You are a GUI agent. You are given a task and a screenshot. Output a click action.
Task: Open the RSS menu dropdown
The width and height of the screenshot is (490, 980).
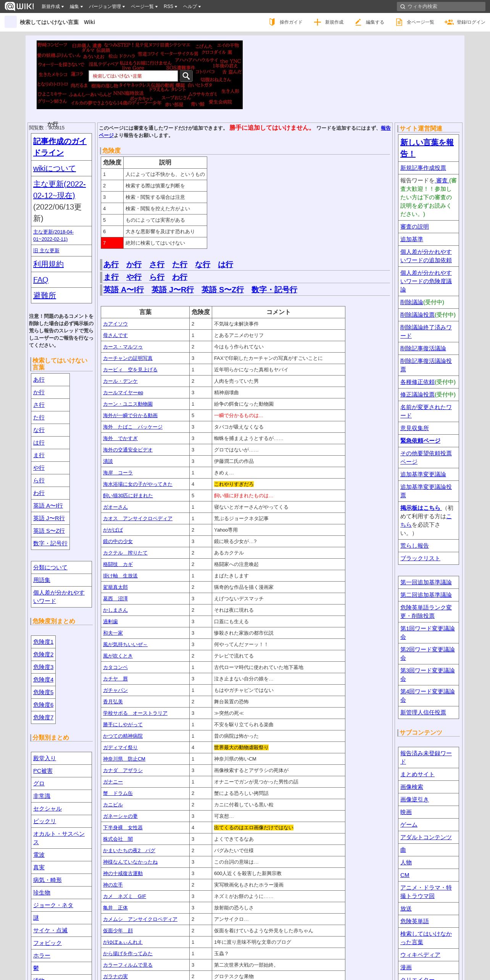(x=170, y=6)
